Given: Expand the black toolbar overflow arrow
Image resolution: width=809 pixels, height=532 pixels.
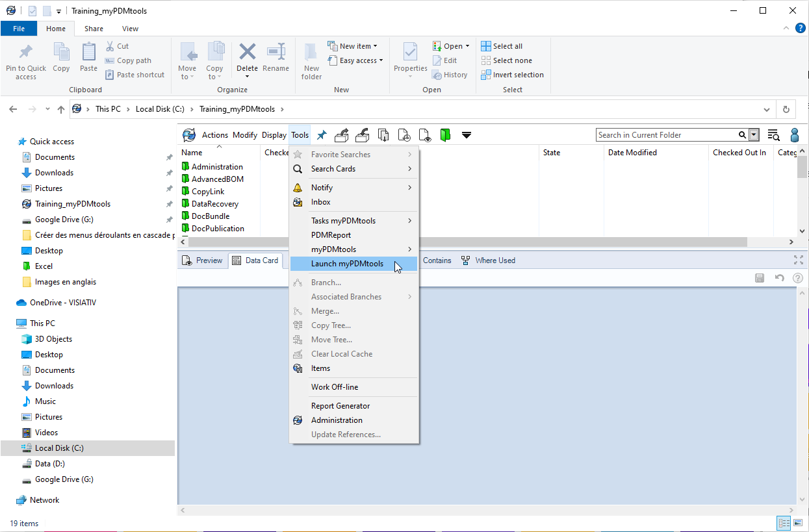Looking at the screenshot, I should pyautogui.click(x=467, y=135).
